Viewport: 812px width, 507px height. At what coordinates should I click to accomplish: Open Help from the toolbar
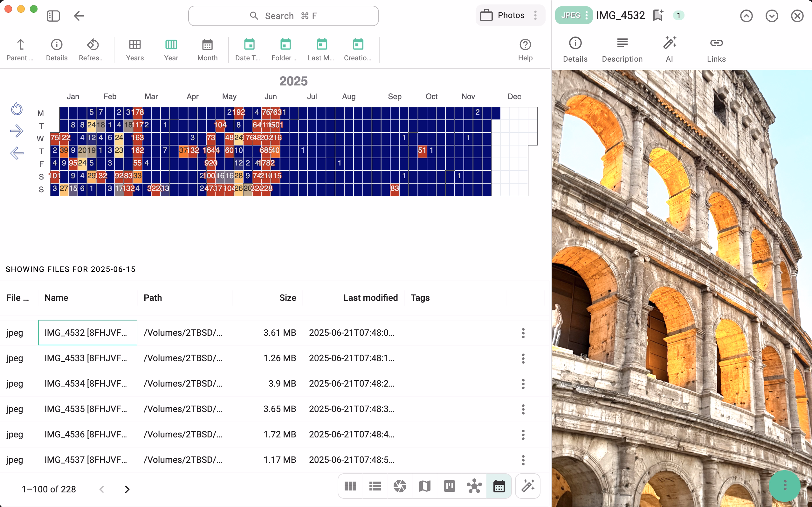pyautogui.click(x=525, y=49)
